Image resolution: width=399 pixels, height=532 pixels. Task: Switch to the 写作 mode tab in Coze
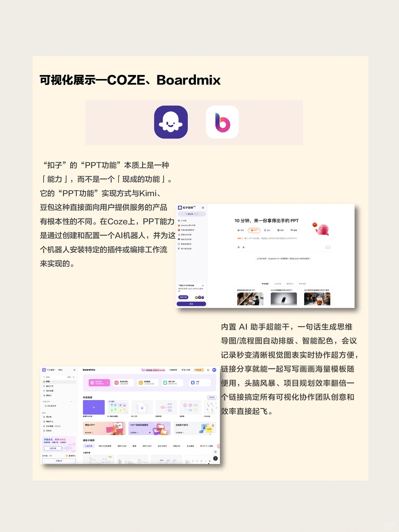(x=241, y=230)
